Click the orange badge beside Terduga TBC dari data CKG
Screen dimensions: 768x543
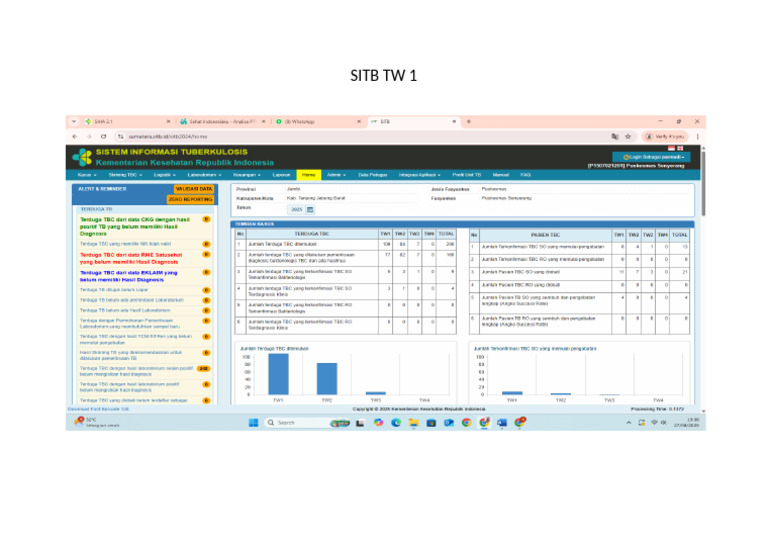206,219
